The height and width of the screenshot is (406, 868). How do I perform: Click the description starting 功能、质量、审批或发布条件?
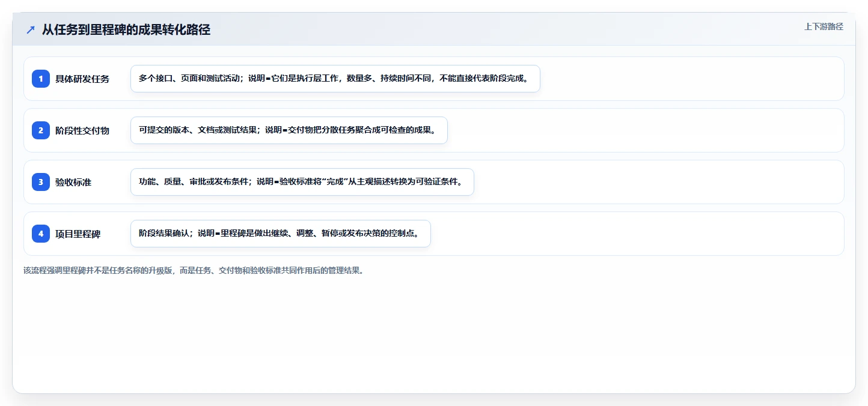pyautogui.click(x=302, y=182)
